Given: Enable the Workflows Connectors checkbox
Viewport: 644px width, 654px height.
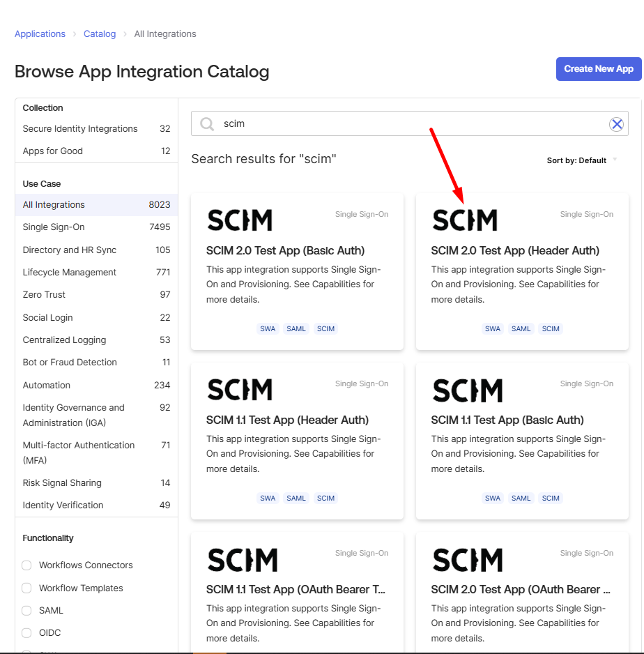Looking at the screenshot, I should point(26,565).
